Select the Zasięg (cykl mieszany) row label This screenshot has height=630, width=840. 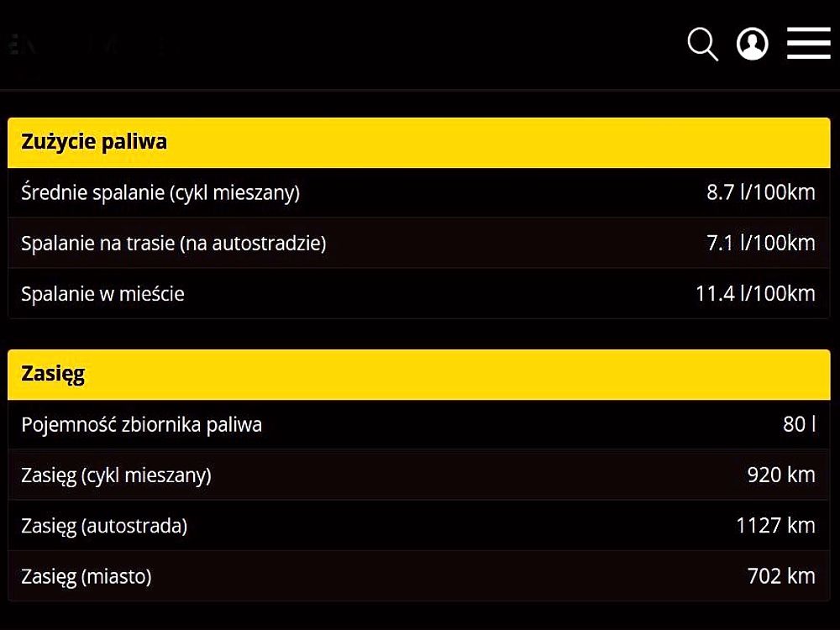[116, 475]
